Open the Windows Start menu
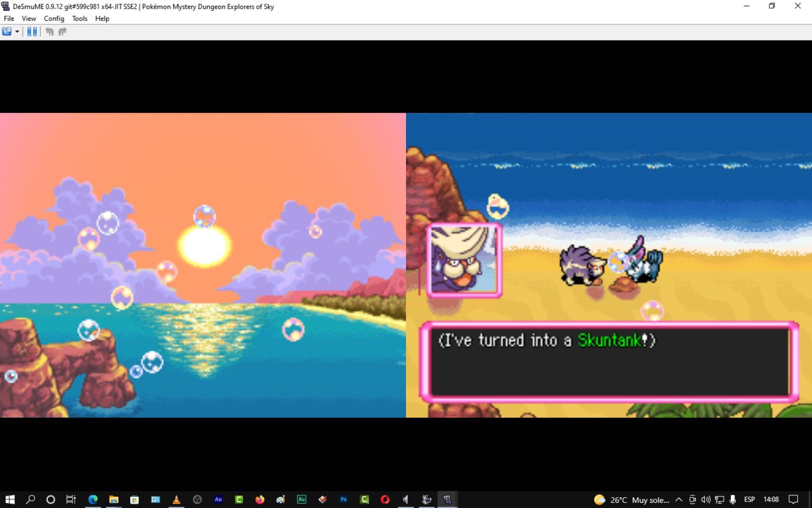The height and width of the screenshot is (508, 812). [10, 500]
